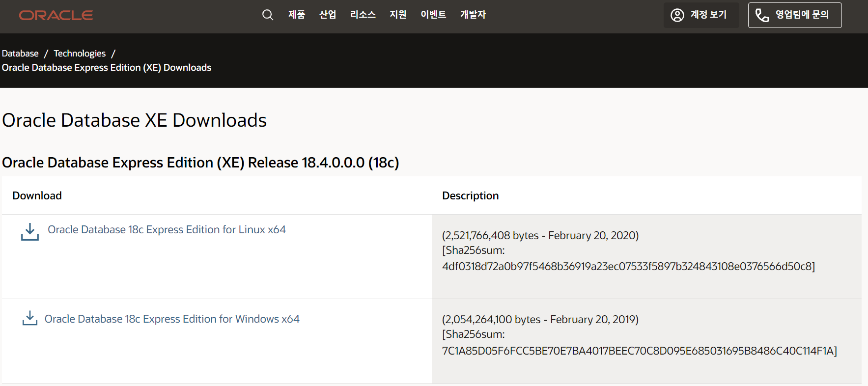The width and height of the screenshot is (868, 386).
Task: Open the search magnifier icon
Action: pos(268,15)
